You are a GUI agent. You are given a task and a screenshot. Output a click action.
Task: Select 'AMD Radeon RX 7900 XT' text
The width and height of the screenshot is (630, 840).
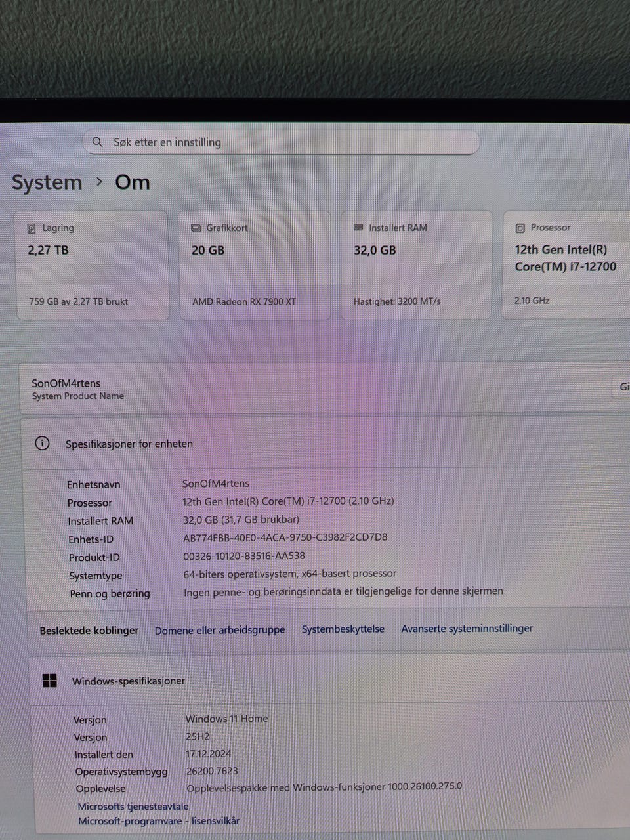click(244, 302)
